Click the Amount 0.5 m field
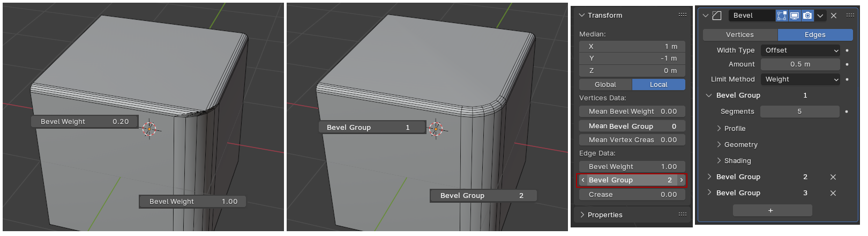Viewport: 868px width, 236px height. tap(800, 64)
